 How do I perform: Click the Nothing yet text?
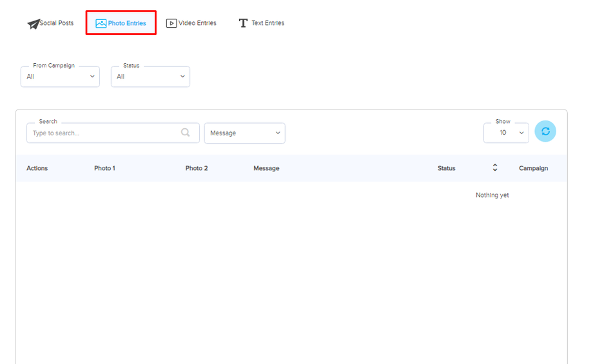click(492, 195)
